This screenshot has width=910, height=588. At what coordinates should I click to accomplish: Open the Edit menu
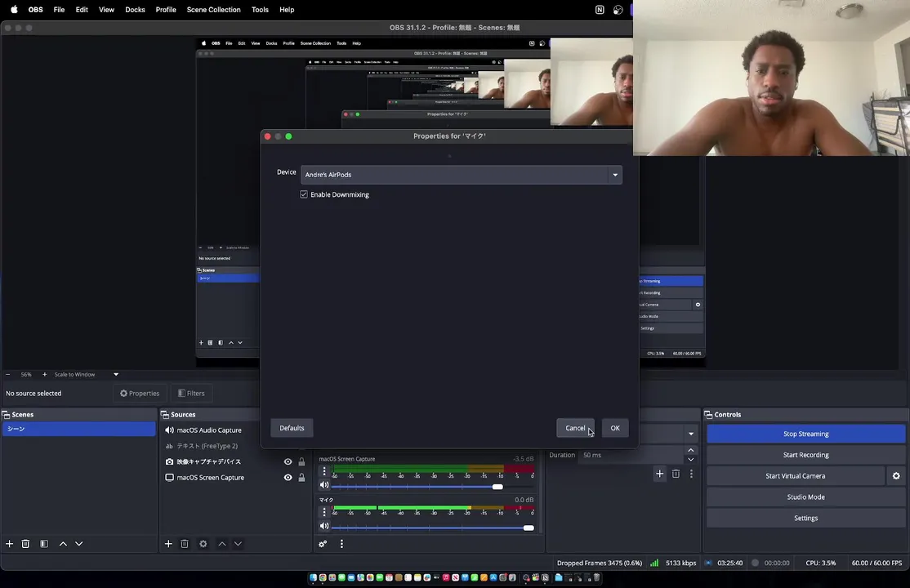tap(82, 10)
